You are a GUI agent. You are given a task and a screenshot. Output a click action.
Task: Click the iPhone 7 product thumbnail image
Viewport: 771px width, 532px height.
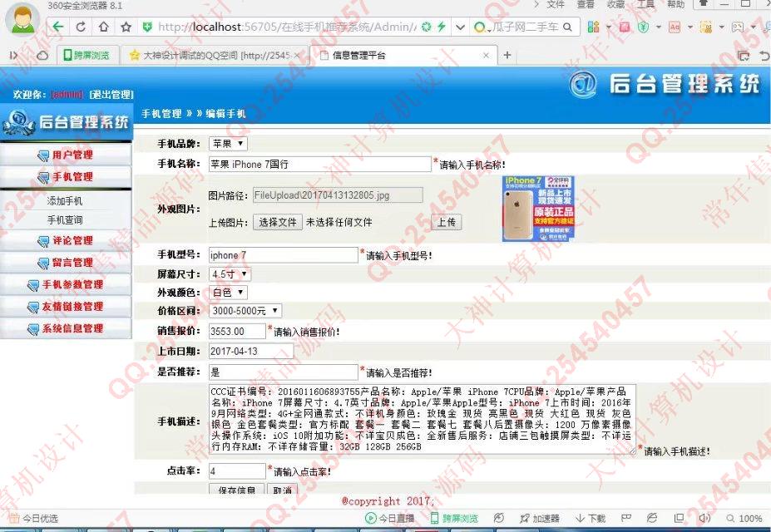pos(538,209)
